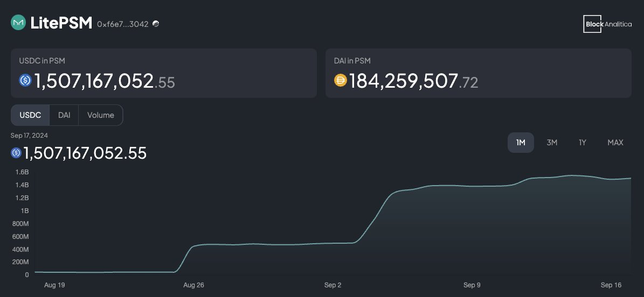This screenshot has height=297, width=644.
Task: Click the green Maker logo icon
Action: click(18, 23)
